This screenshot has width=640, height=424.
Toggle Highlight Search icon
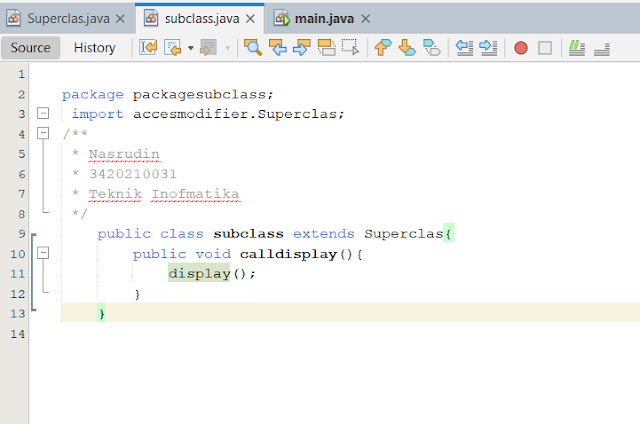(x=327, y=48)
